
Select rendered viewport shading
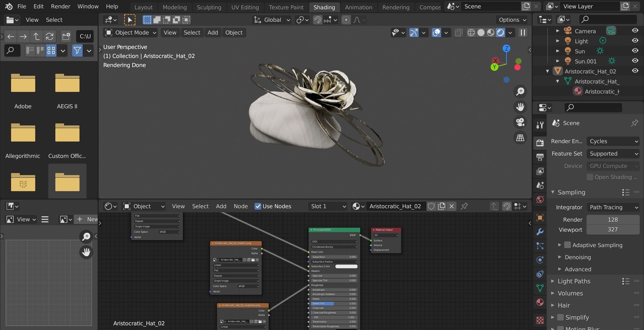pyautogui.click(x=500, y=33)
